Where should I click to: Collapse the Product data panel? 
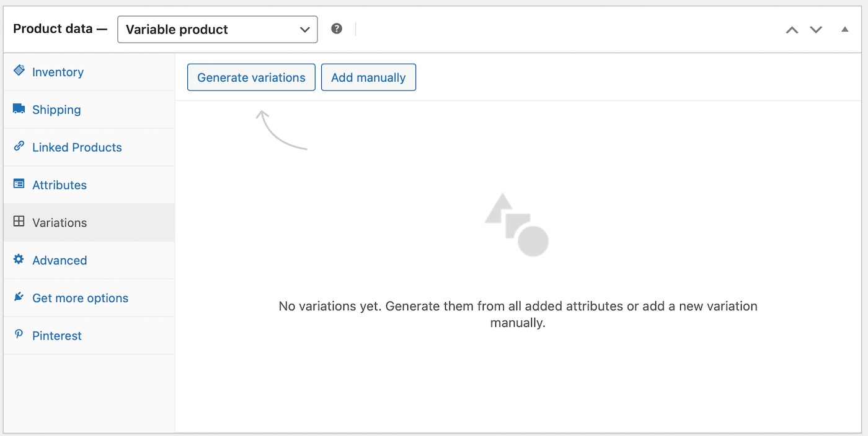pyautogui.click(x=844, y=28)
